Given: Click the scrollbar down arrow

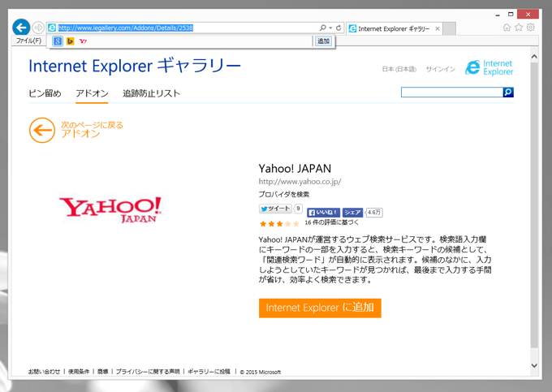Looking at the screenshot, I should 534,365.
